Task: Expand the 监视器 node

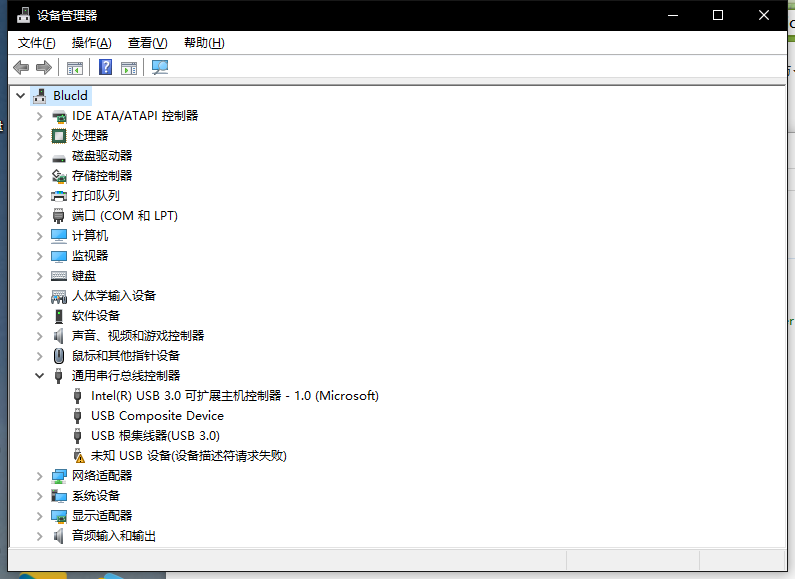Action: [x=40, y=256]
